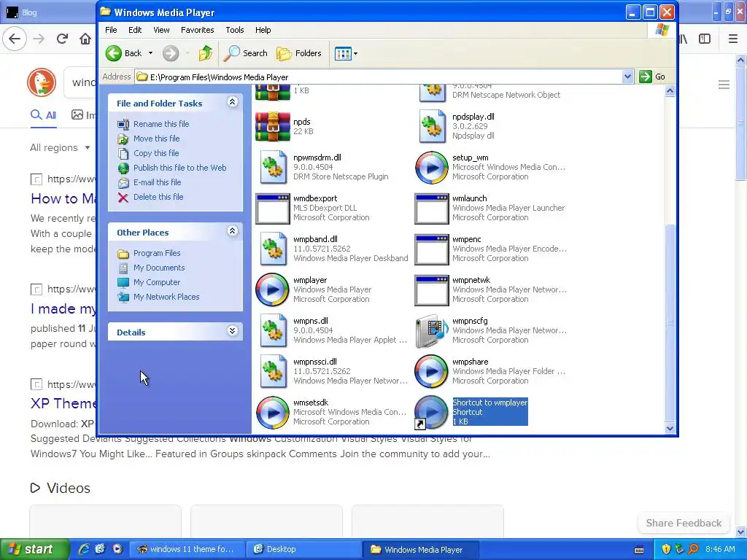This screenshot has width=747, height=560.
Task: Click the address path input field
Action: coord(379,77)
